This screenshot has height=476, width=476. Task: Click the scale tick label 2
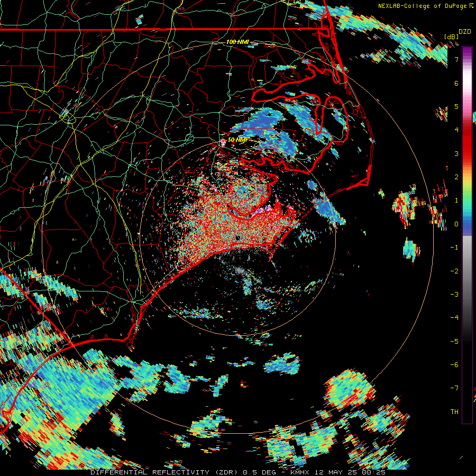point(456,177)
